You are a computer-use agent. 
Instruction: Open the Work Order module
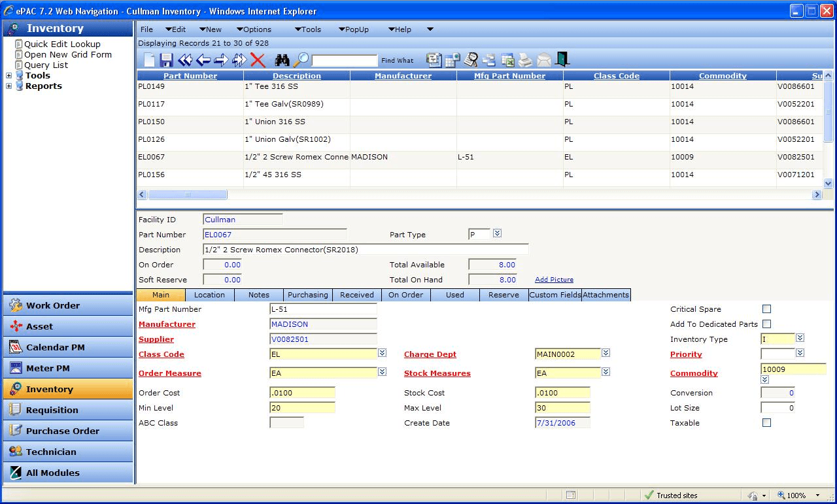[68, 305]
